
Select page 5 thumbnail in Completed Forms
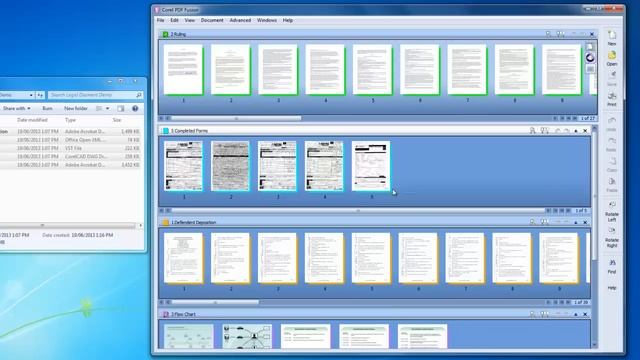[371, 166]
